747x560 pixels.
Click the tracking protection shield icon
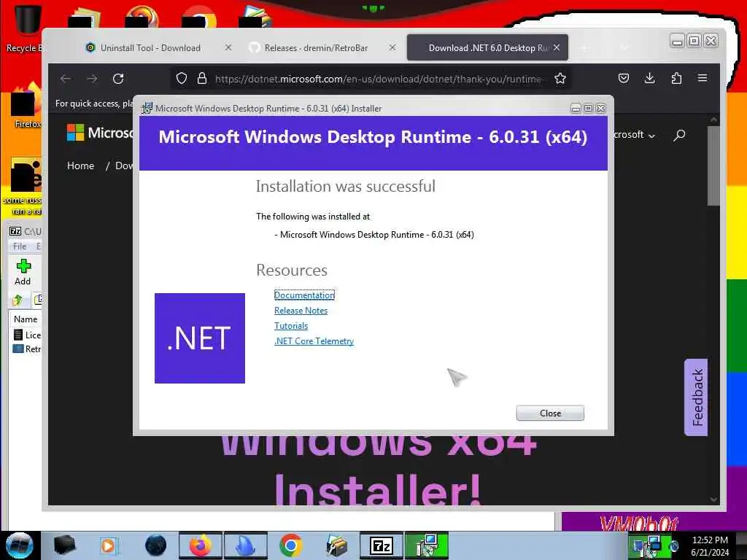(182, 79)
